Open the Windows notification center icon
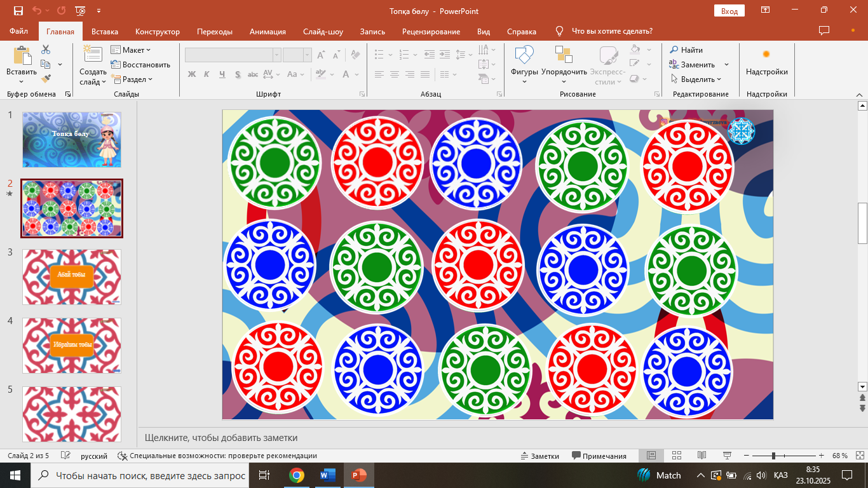This screenshot has height=488, width=868. (847, 475)
